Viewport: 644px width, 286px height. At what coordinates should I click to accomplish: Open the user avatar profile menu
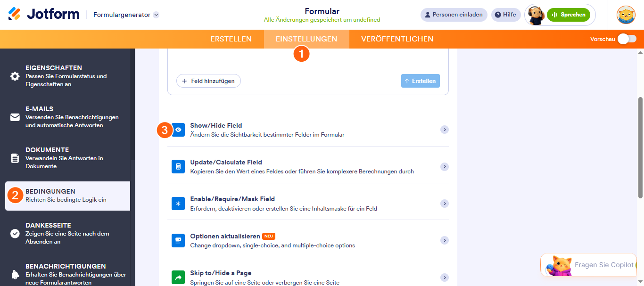626,15
